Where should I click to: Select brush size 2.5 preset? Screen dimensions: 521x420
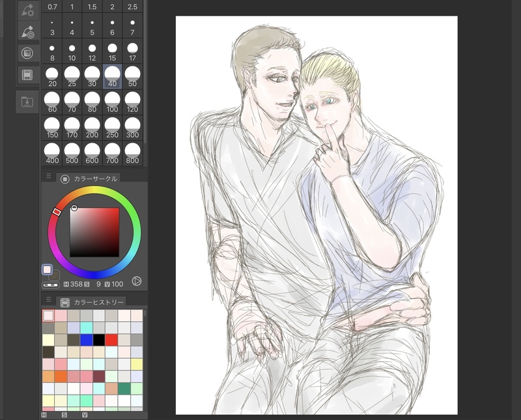133,7
